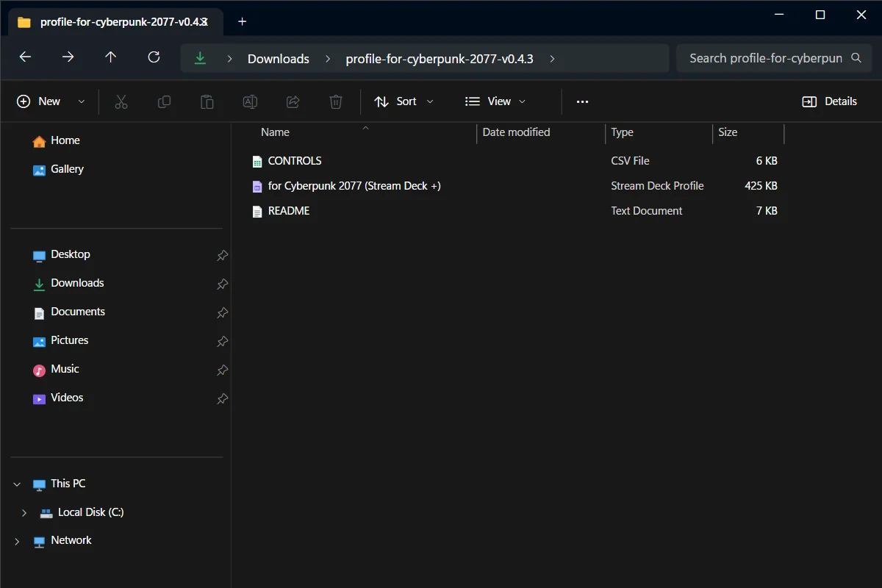Click the Copy icon in toolbar

165,101
